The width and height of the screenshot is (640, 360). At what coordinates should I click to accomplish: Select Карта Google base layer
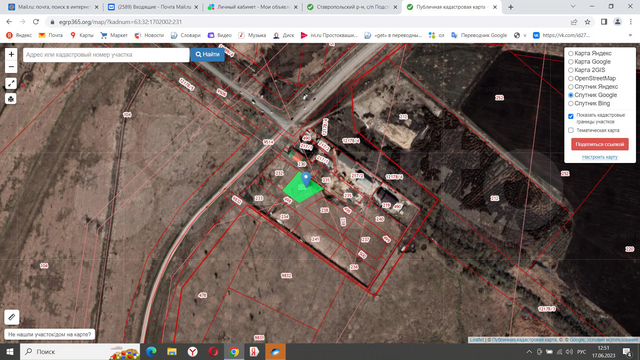point(571,62)
